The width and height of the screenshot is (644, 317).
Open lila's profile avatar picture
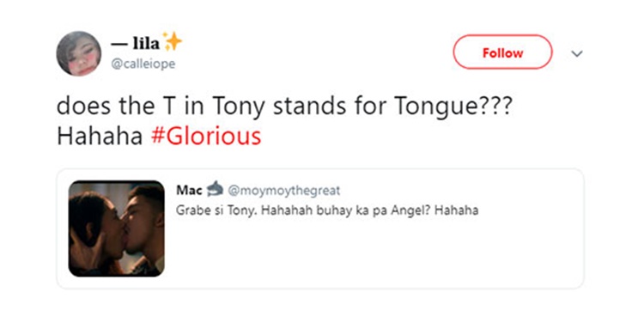pyautogui.click(x=79, y=53)
